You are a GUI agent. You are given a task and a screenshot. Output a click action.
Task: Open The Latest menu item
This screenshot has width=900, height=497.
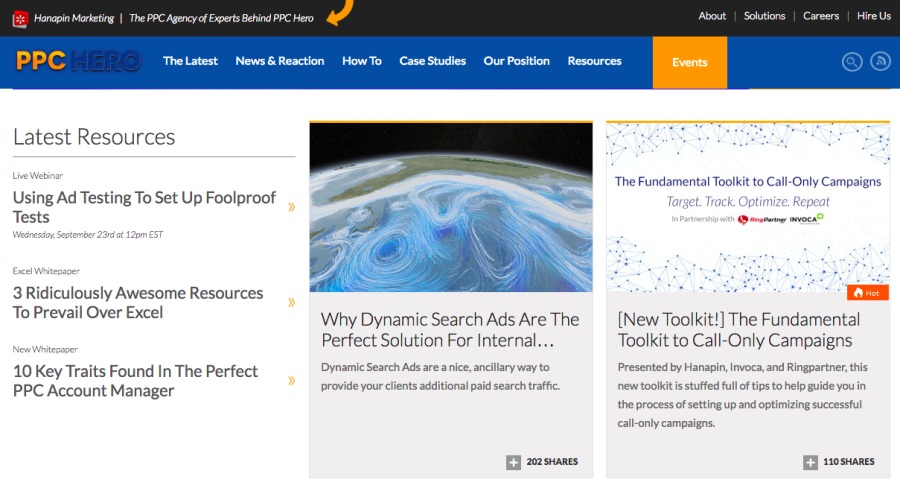[190, 61]
